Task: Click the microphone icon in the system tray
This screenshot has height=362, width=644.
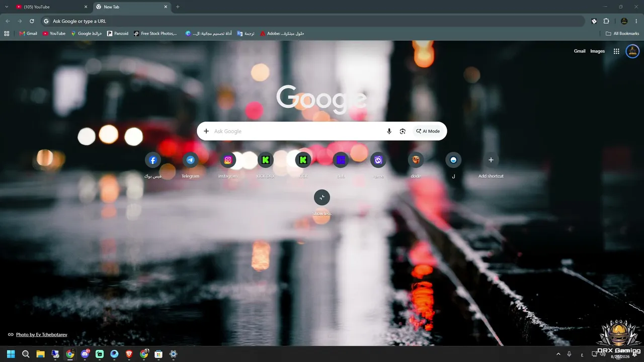Action: [569, 354]
